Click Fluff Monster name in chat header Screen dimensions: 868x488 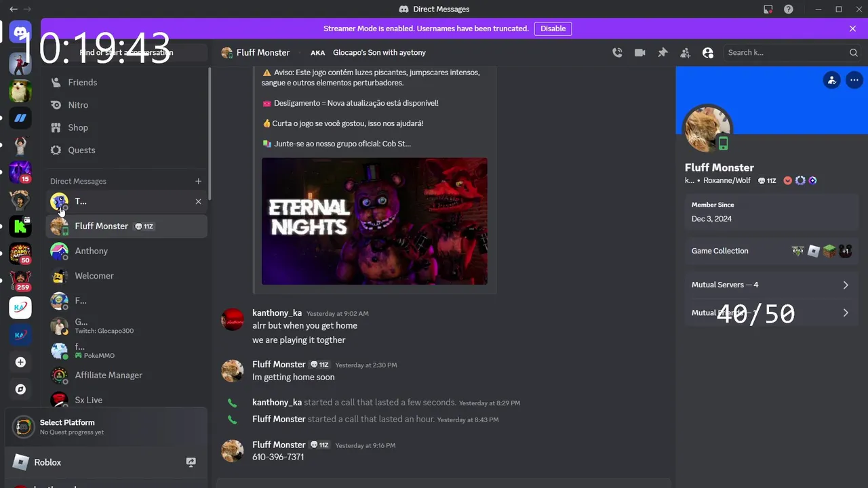(263, 52)
